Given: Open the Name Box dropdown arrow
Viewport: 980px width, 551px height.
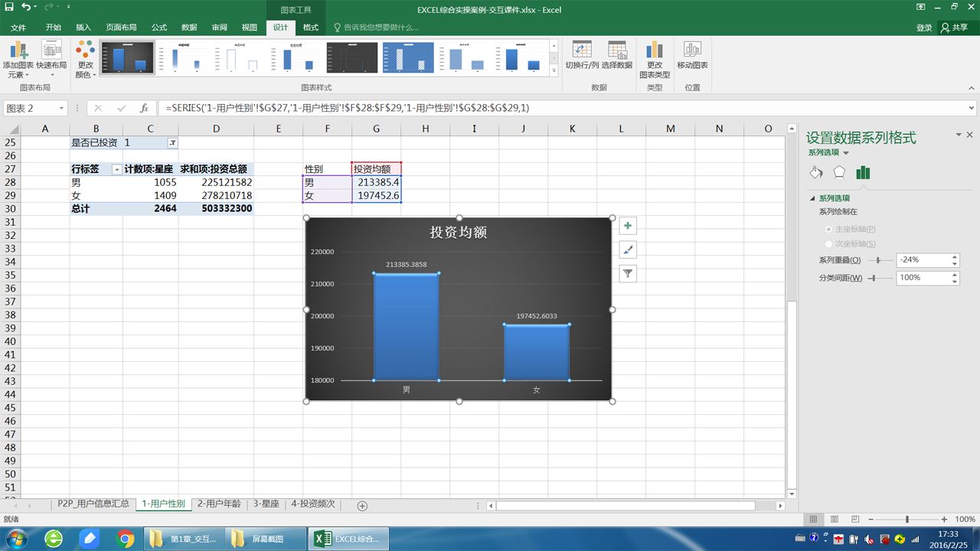Looking at the screenshot, I should [61, 108].
